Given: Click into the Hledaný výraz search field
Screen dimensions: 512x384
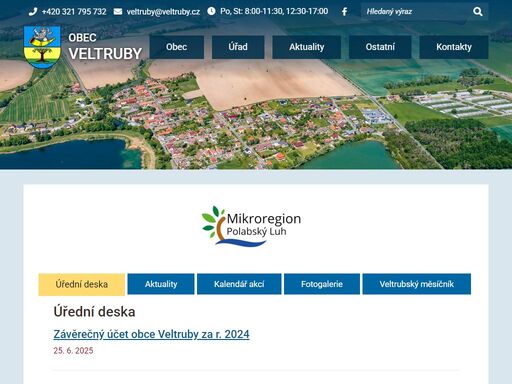Looking at the screenshot, I should (x=417, y=12).
